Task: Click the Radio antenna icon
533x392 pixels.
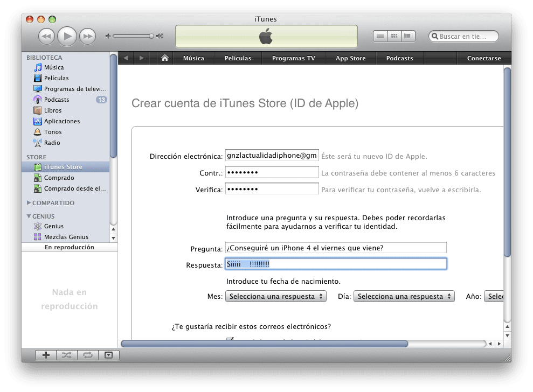Action: click(38, 143)
